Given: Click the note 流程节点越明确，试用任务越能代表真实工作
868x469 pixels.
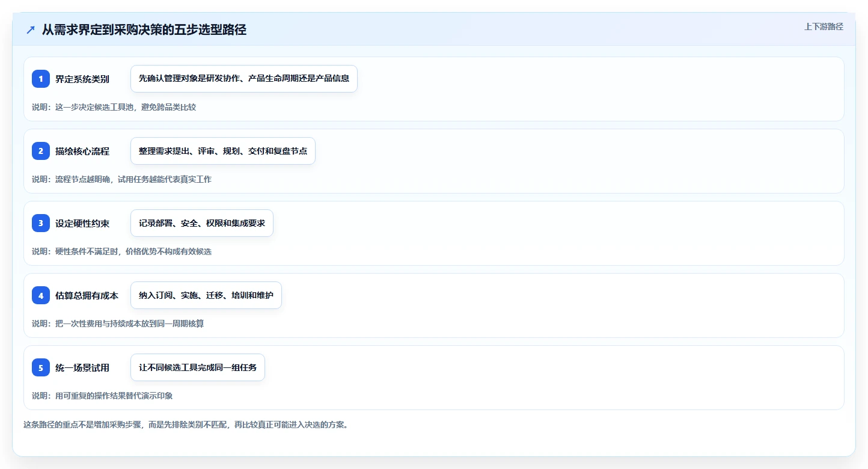Looking at the screenshot, I should [x=122, y=179].
